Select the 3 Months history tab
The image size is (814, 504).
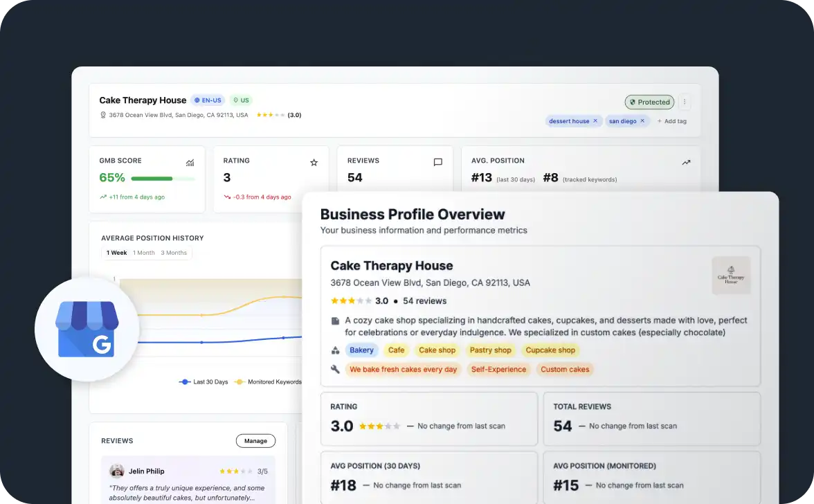tap(174, 253)
